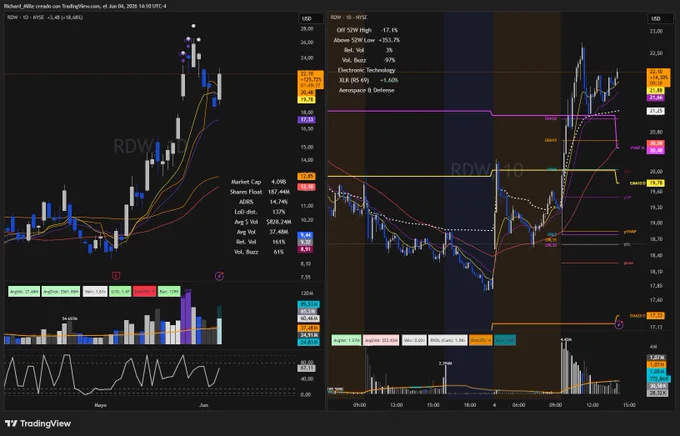Click the Electronic Technology sector label
This screenshot has width=680, height=436.
366,70
